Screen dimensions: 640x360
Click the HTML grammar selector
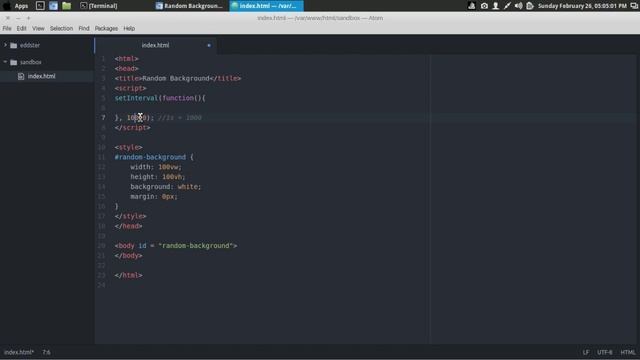click(628, 352)
